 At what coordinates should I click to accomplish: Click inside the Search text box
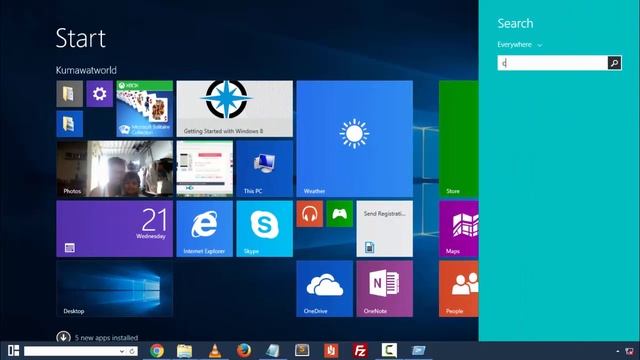[552, 63]
